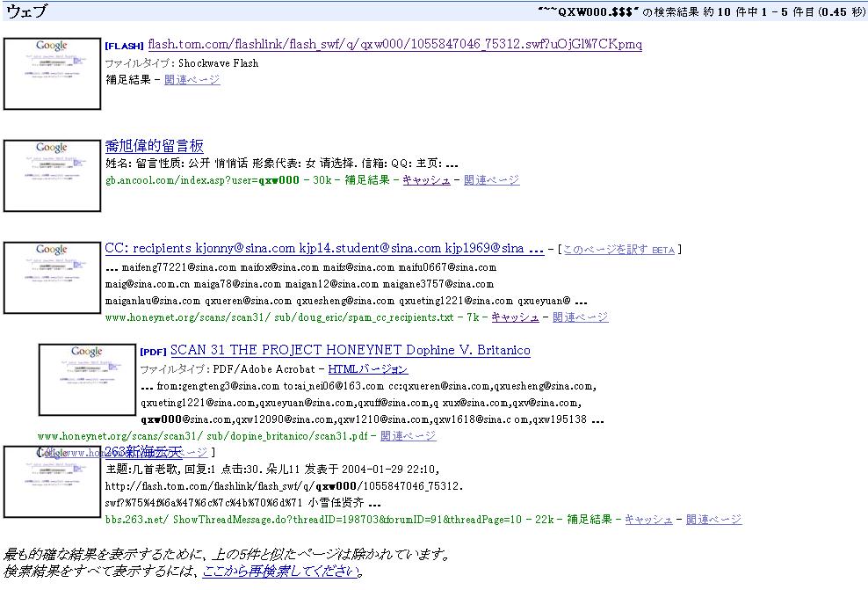
Task: Click the thumbnail beside 喬旭偉的留言板 result
Action: point(52,175)
